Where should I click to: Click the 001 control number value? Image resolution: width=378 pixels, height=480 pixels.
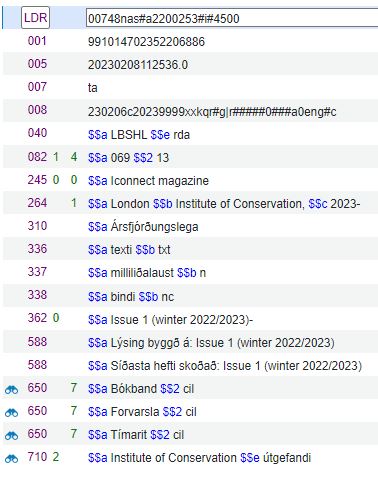point(146,42)
